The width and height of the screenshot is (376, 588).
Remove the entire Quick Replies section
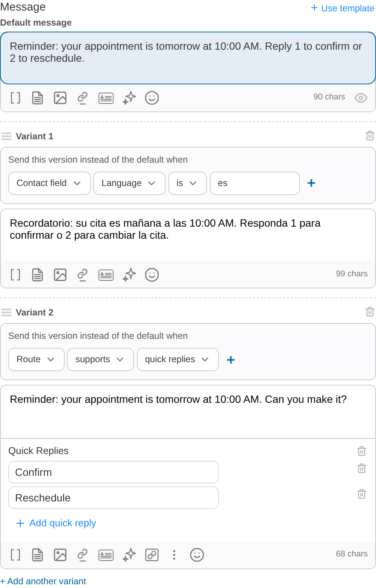pyautogui.click(x=362, y=451)
